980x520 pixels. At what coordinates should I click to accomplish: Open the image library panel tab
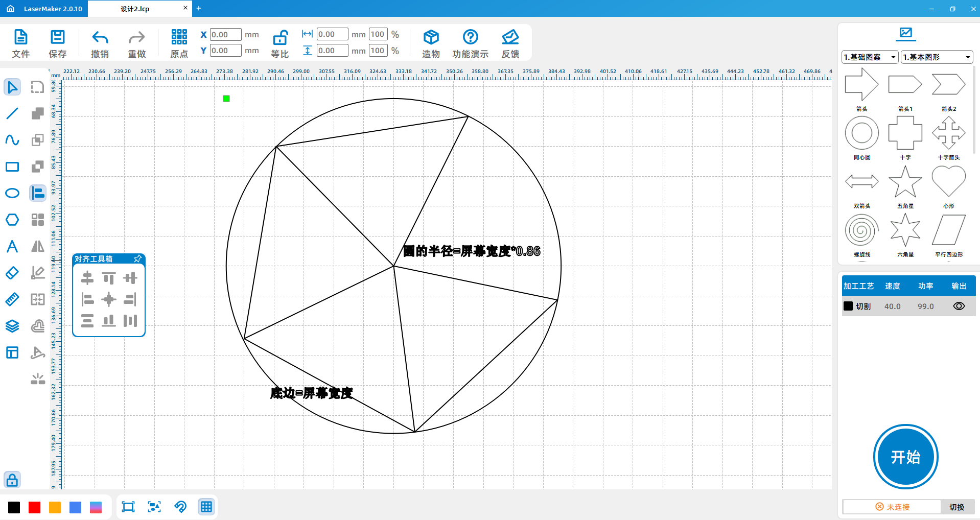tap(906, 34)
